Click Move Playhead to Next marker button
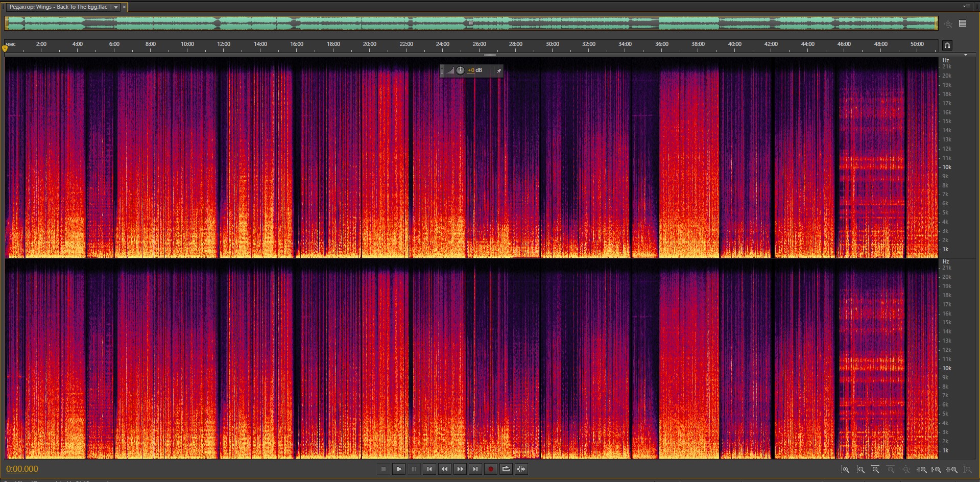 475,469
